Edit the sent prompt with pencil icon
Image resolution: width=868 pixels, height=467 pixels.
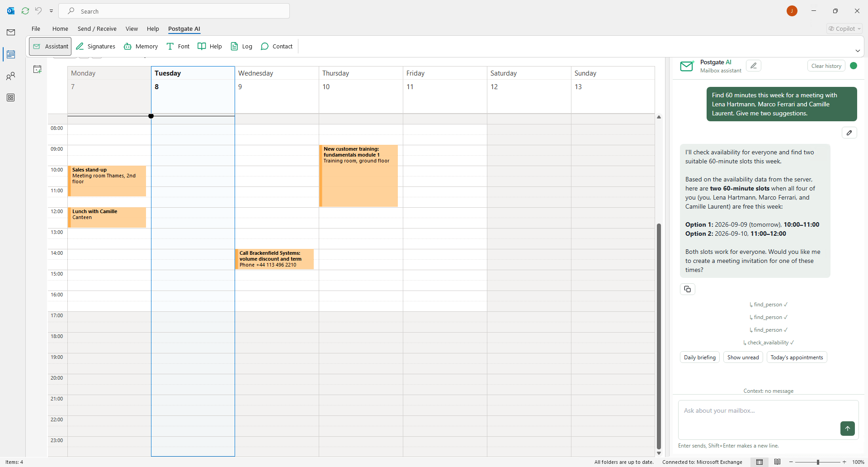coord(849,133)
